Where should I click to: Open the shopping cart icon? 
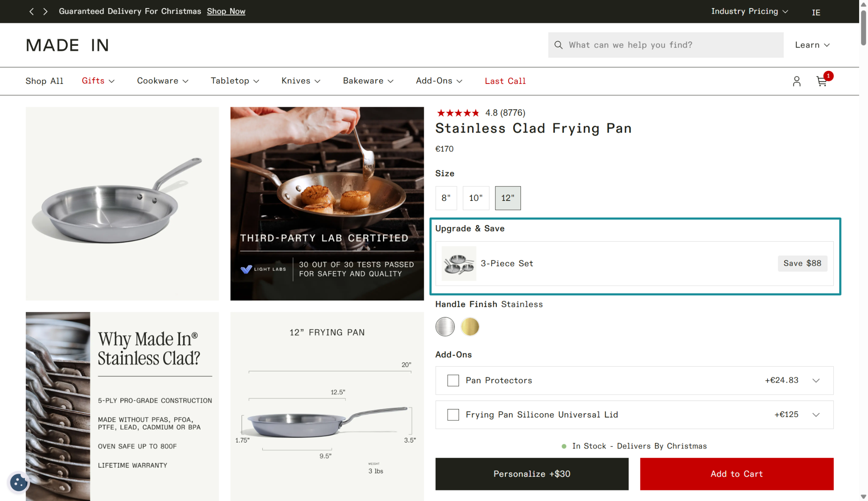click(821, 81)
